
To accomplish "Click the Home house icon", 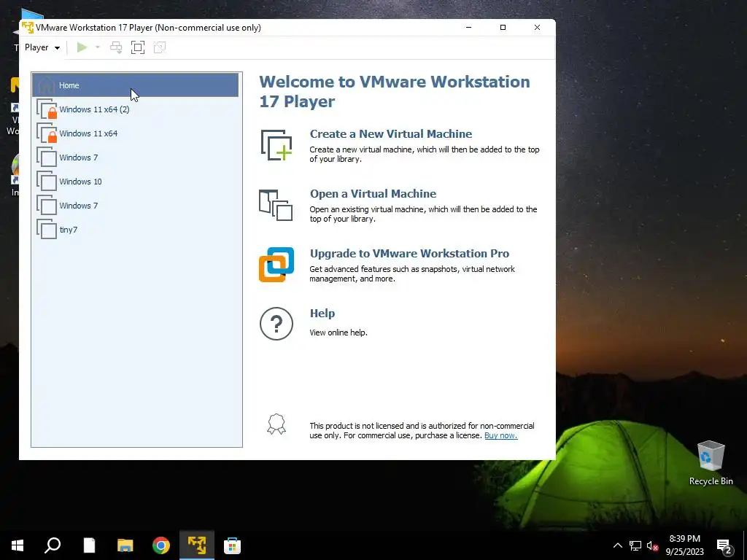I will pos(46,85).
